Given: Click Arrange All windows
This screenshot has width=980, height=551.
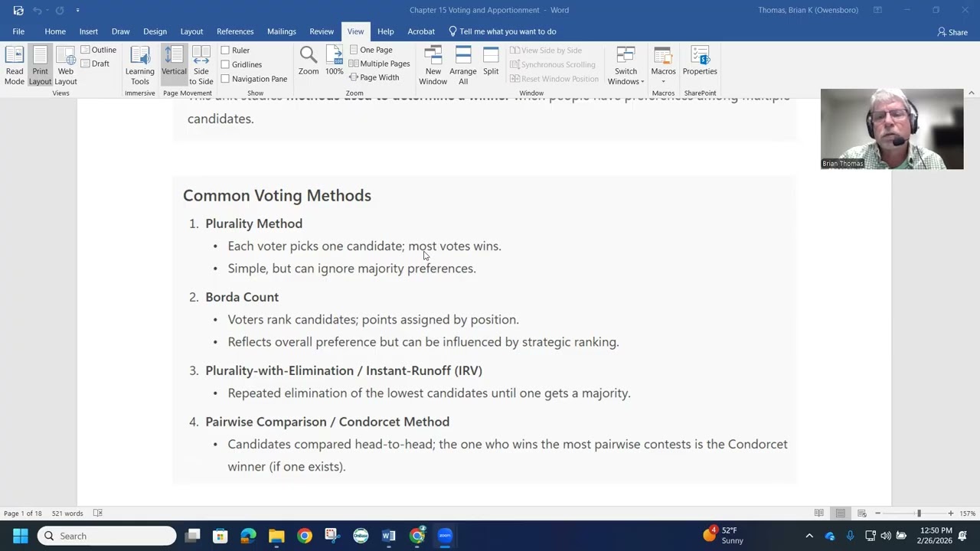Looking at the screenshot, I should point(463,66).
